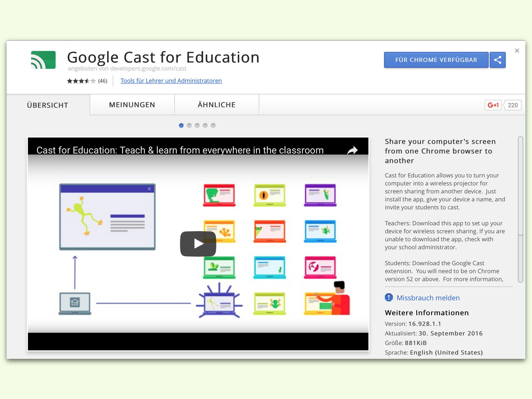Select the first carousel dot

point(181,125)
